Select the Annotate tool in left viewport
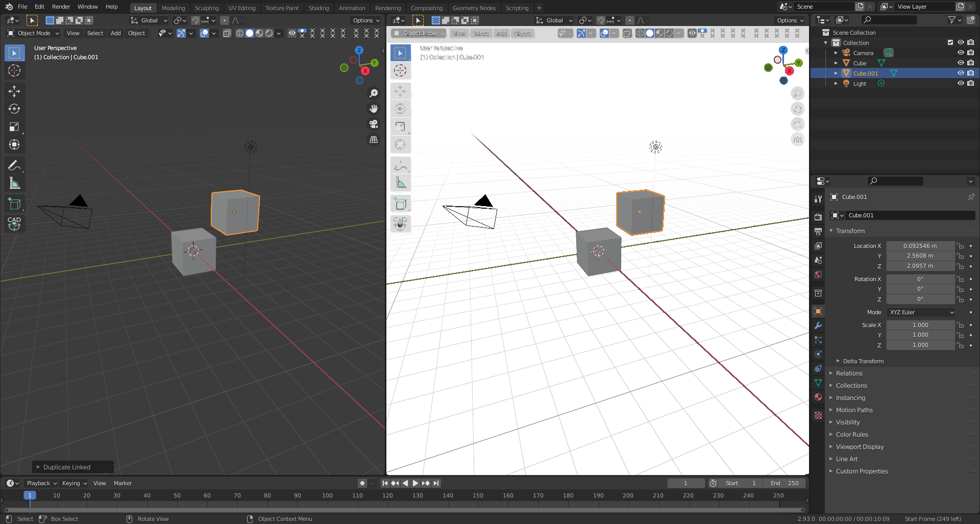The image size is (980, 524). click(14, 165)
